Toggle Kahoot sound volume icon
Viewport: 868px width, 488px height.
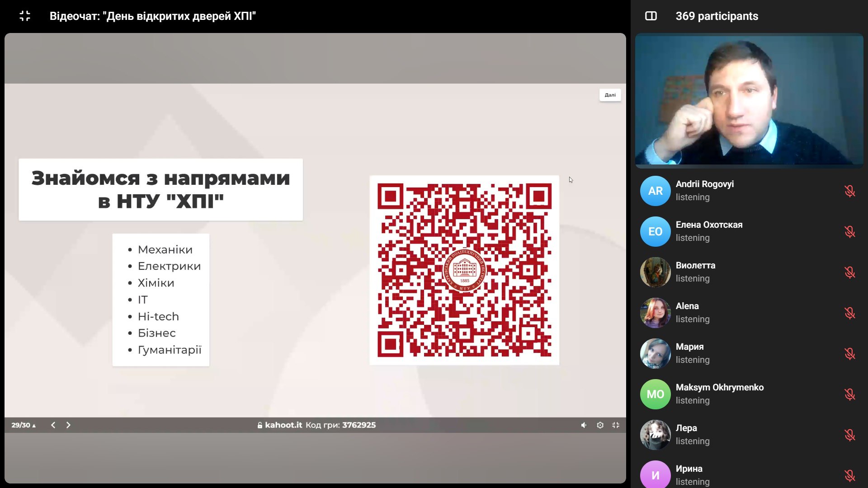(x=584, y=425)
